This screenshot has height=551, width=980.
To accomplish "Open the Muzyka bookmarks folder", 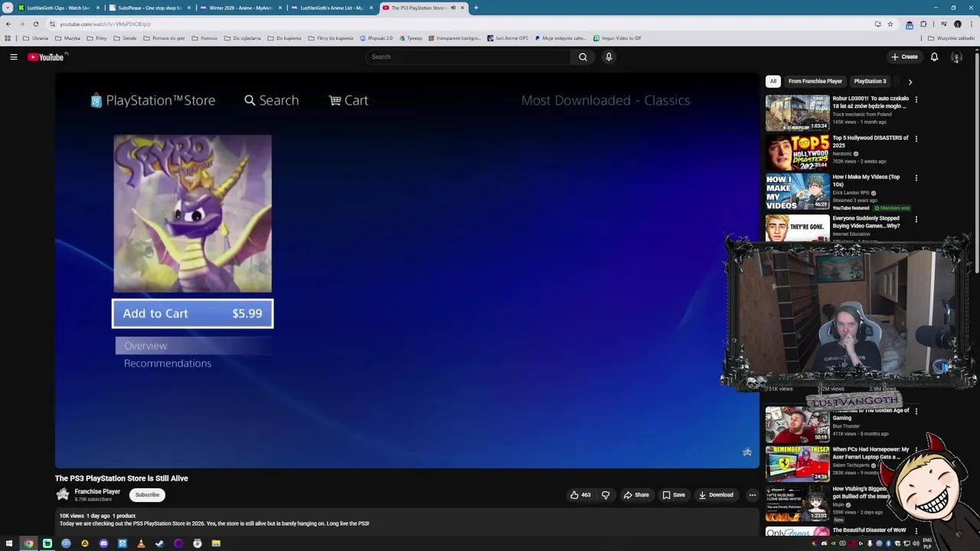I will (x=68, y=37).
